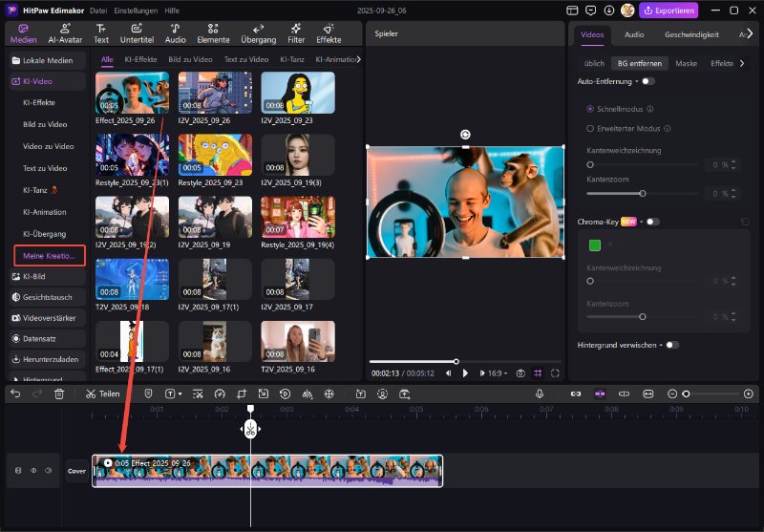Click the Kantenzoom slider under Auto-Entfernung
764x532 pixels.
coord(642,193)
